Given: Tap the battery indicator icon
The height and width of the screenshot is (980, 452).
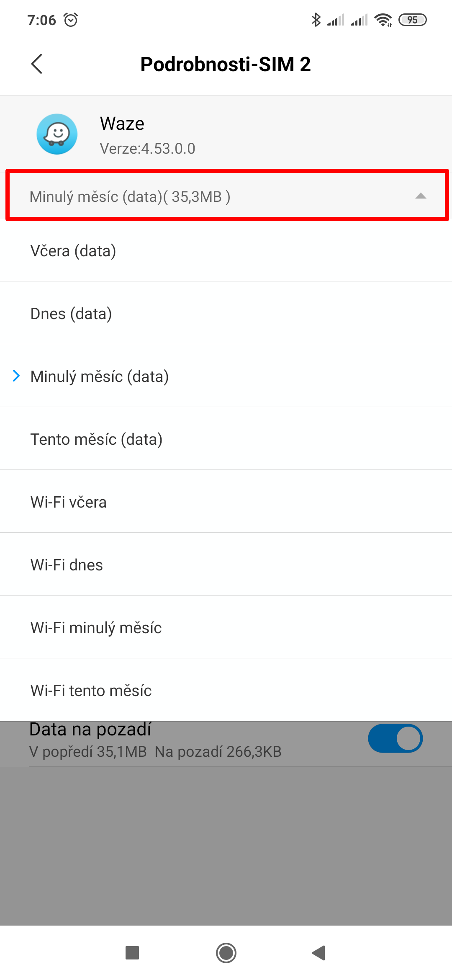Looking at the screenshot, I should pyautogui.click(x=412, y=20).
